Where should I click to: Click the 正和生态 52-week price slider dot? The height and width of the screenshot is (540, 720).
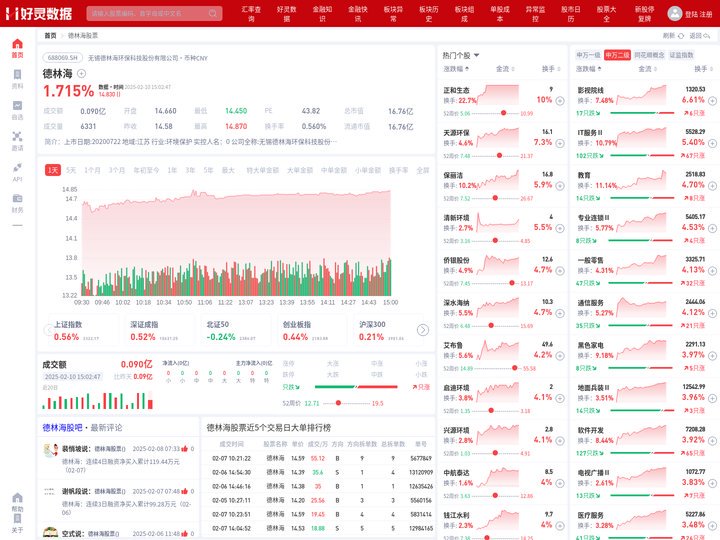[503, 113]
